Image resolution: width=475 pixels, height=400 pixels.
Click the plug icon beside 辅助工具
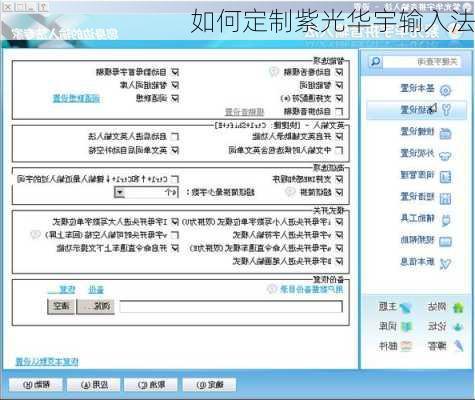coord(446,220)
